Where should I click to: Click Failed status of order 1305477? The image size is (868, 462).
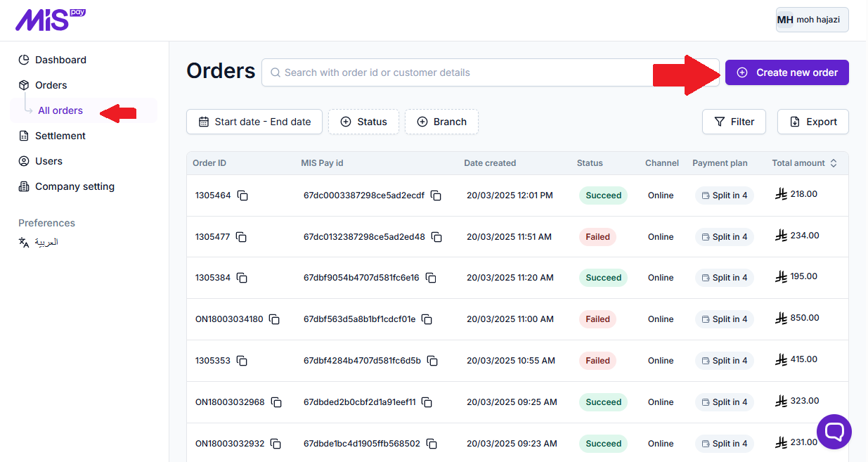pos(597,237)
